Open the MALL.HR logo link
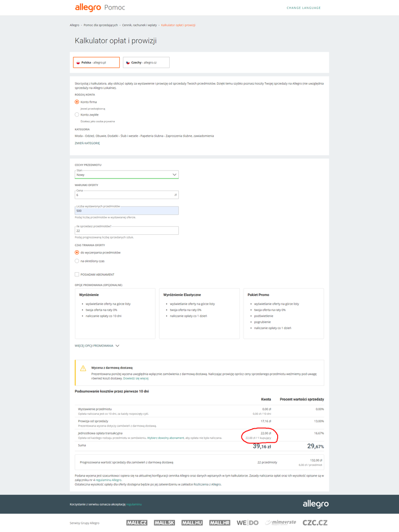 tap(220, 523)
